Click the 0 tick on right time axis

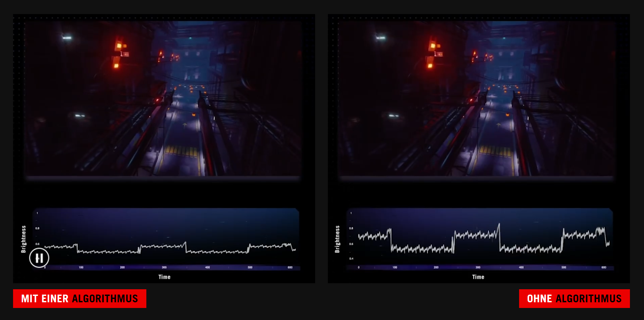[x=359, y=268]
